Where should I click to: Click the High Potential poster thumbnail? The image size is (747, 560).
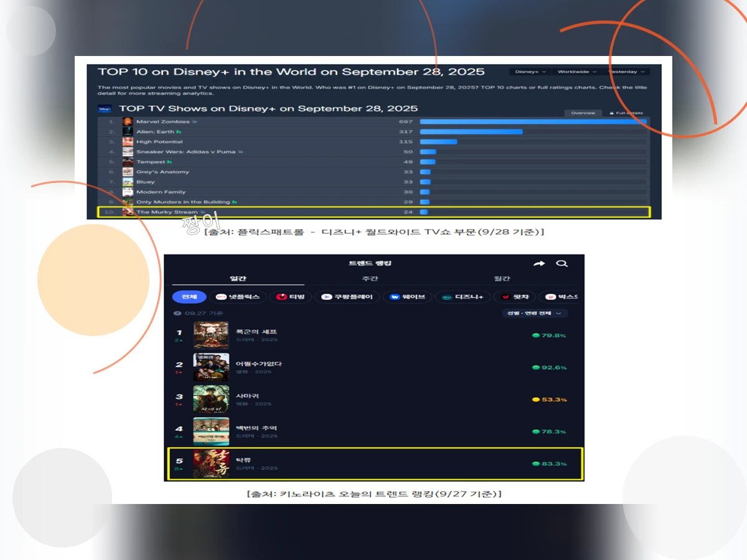[128, 142]
